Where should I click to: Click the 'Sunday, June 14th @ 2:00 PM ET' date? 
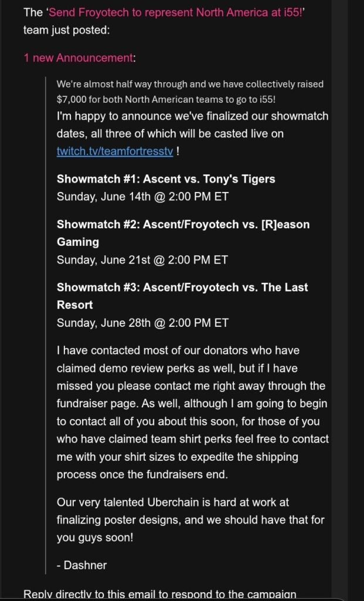[x=142, y=197]
